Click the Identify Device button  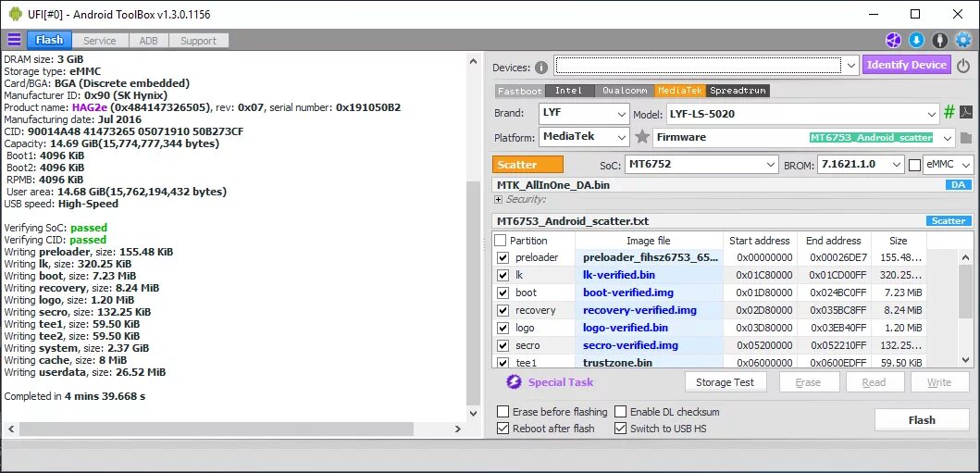coord(907,65)
